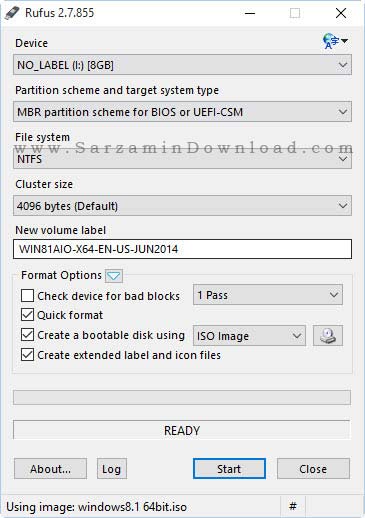Open the Device dropdown NO_LABEL 8GB
Viewport: 365px width, 518px height.
point(182,65)
